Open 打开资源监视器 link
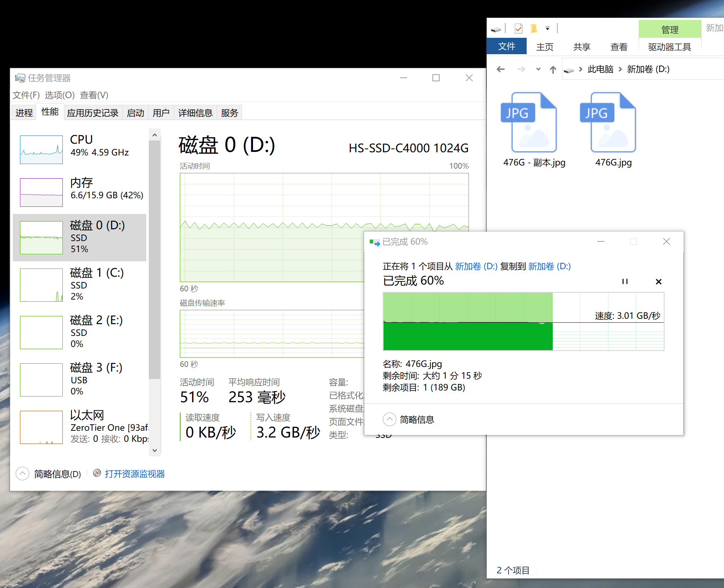 coord(135,474)
